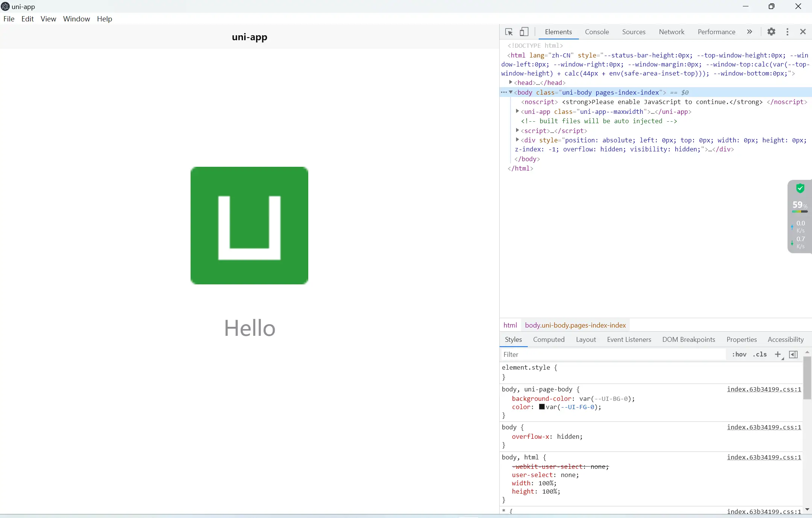The image size is (812, 518).
Task: Click the body.uni-body.pages-index-index breadcrumb
Action: pyautogui.click(x=575, y=325)
